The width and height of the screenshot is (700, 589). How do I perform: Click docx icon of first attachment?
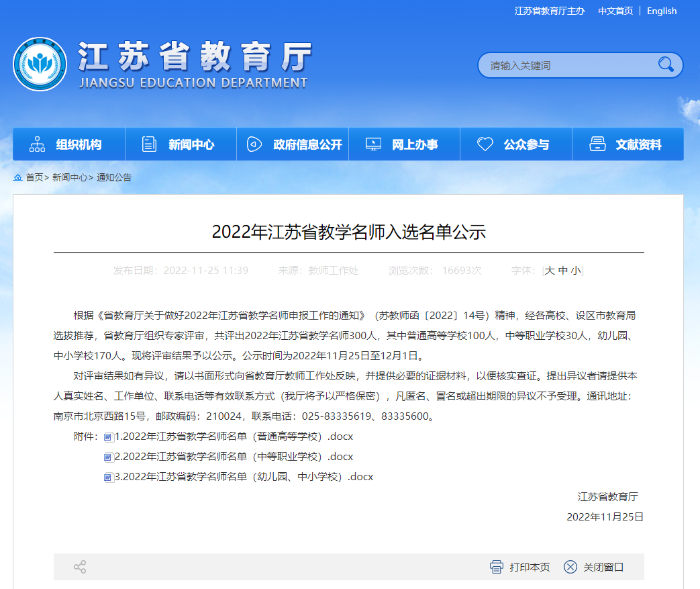point(108,437)
